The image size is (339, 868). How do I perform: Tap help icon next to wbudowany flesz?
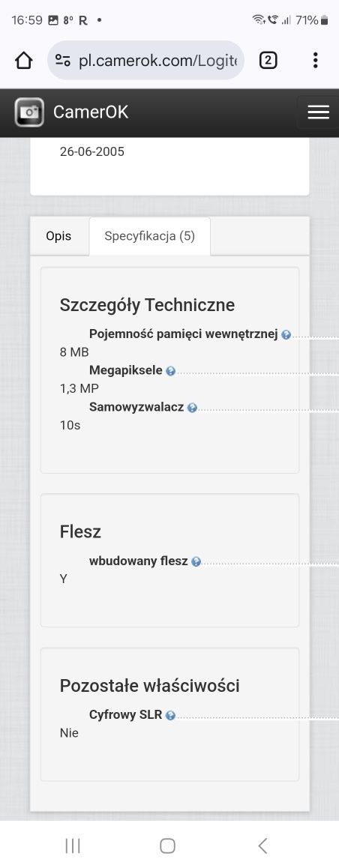196,562
